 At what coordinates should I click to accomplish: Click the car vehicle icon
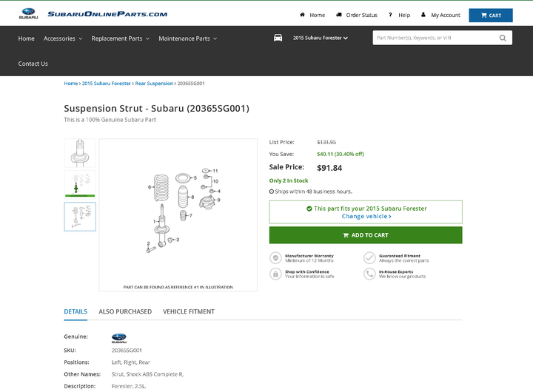pyautogui.click(x=278, y=38)
